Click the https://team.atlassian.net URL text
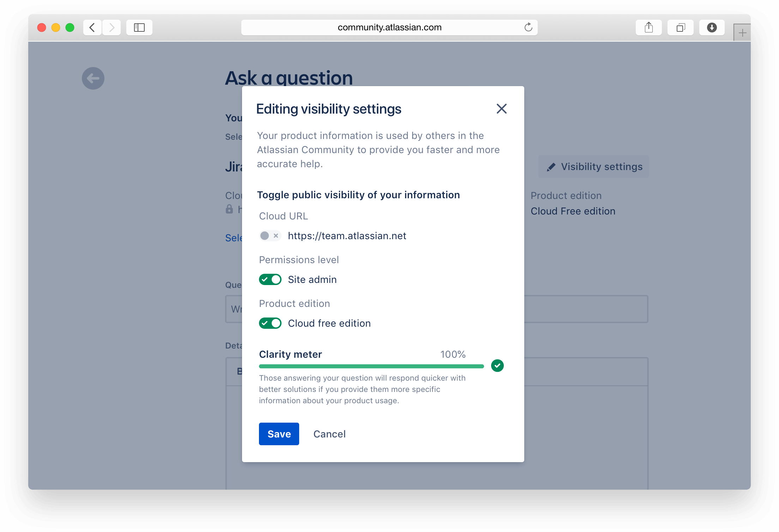 click(347, 236)
